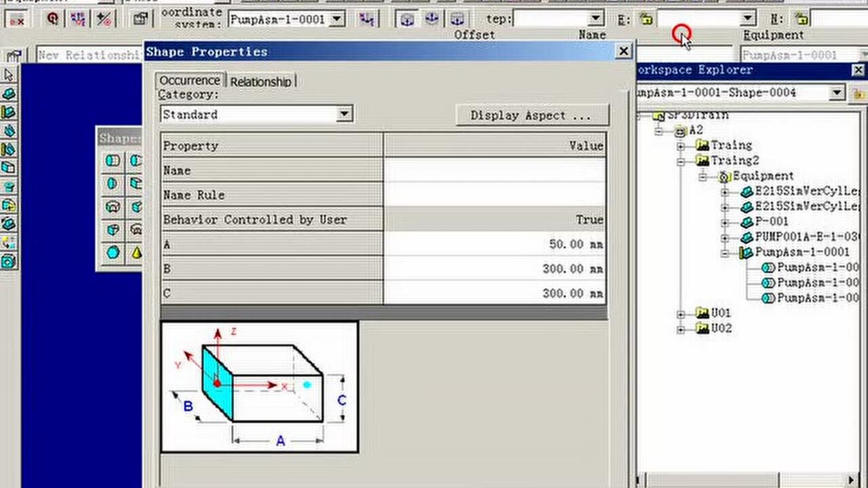This screenshot has width=868, height=488.
Task: Close the Shape Properties dialog
Action: tap(623, 52)
